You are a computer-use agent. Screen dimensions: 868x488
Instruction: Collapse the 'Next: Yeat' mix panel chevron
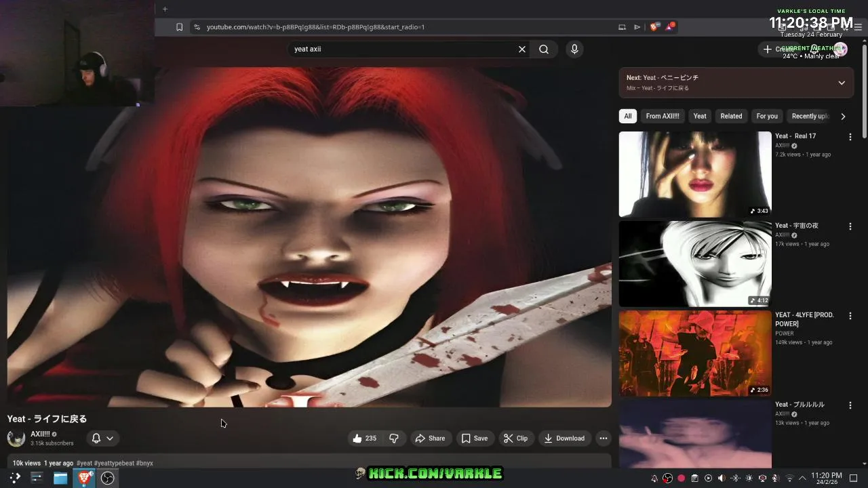tap(842, 83)
